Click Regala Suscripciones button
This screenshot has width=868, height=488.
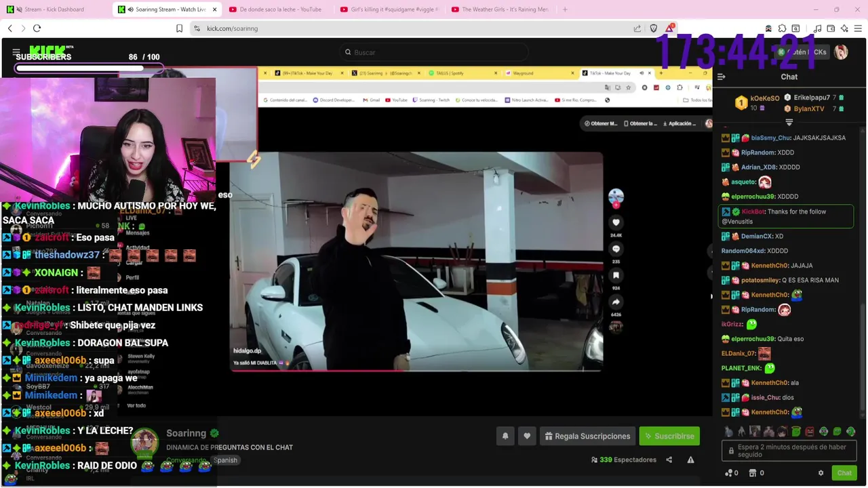[587, 436]
